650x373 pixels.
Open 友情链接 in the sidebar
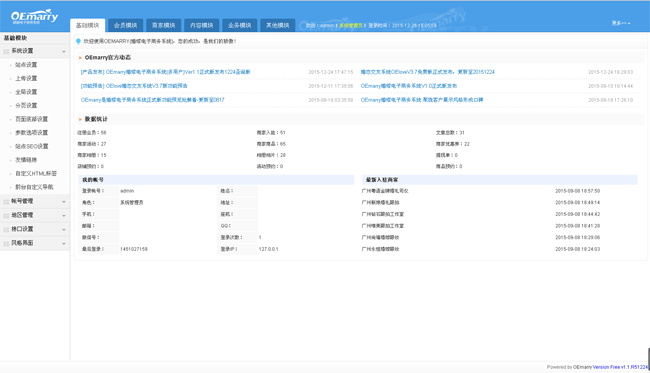(26, 160)
